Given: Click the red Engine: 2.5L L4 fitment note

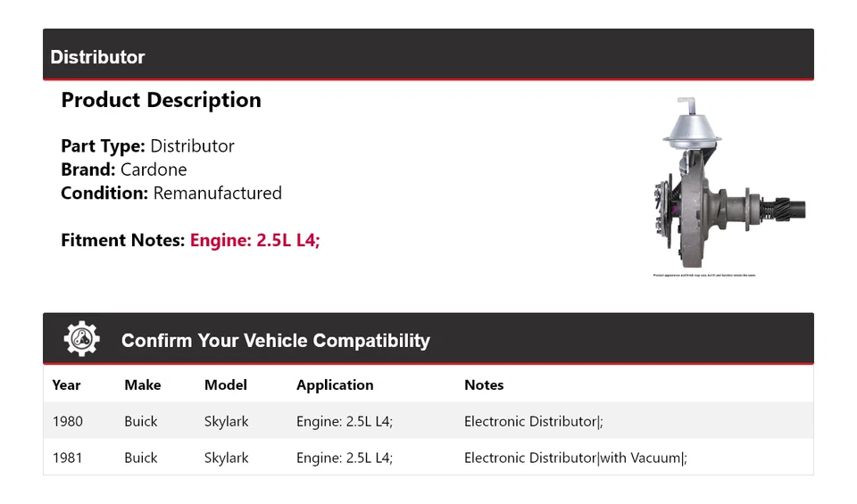Looking at the screenshot, I should pos(254,240).
